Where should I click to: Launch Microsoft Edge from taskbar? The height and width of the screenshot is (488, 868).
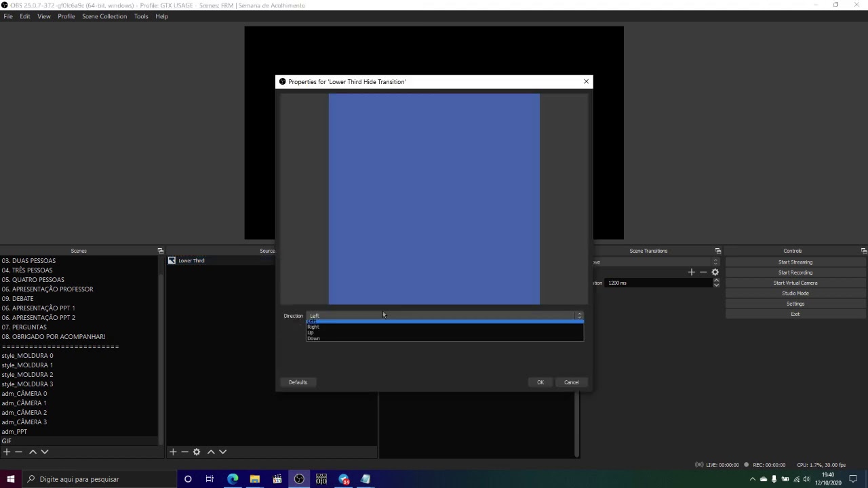click(233, 479)
